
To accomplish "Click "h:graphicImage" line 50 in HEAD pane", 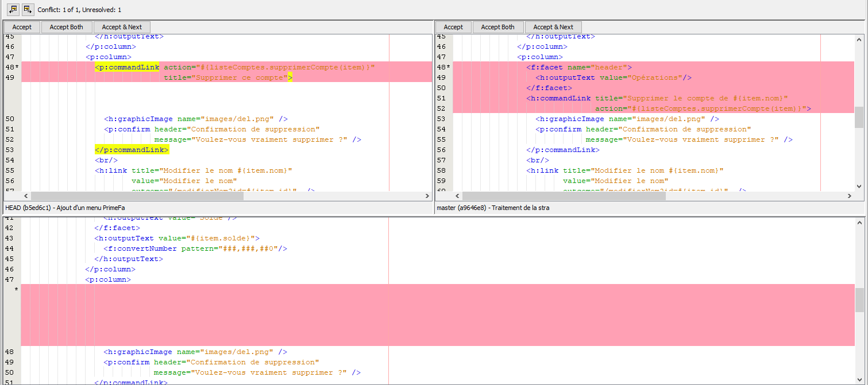I will [196, 119].
